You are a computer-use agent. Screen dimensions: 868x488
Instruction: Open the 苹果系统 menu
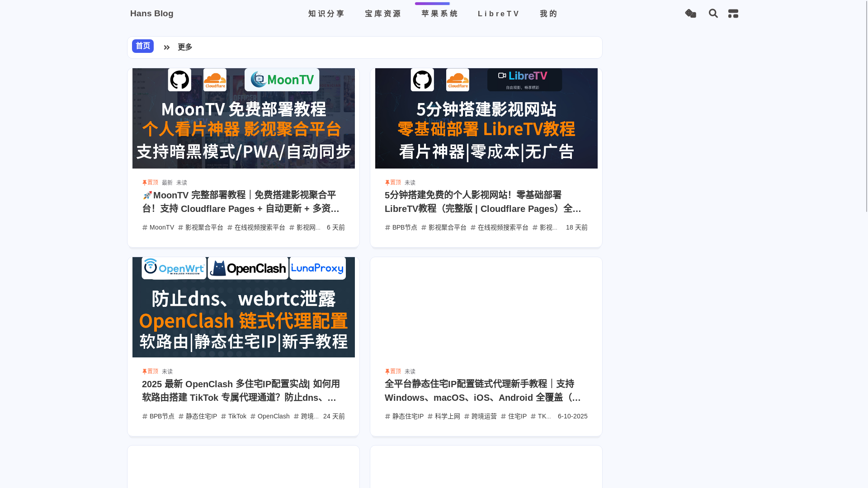point(439,14)
